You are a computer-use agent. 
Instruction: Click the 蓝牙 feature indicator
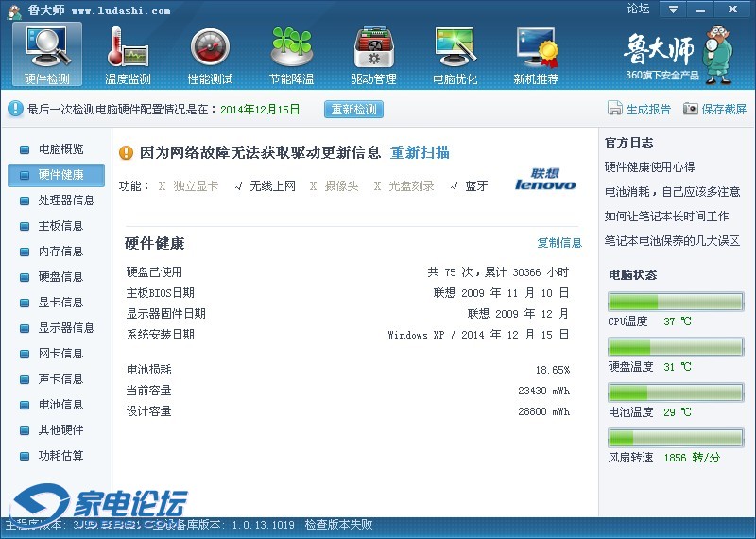click(x=469, y=186)
